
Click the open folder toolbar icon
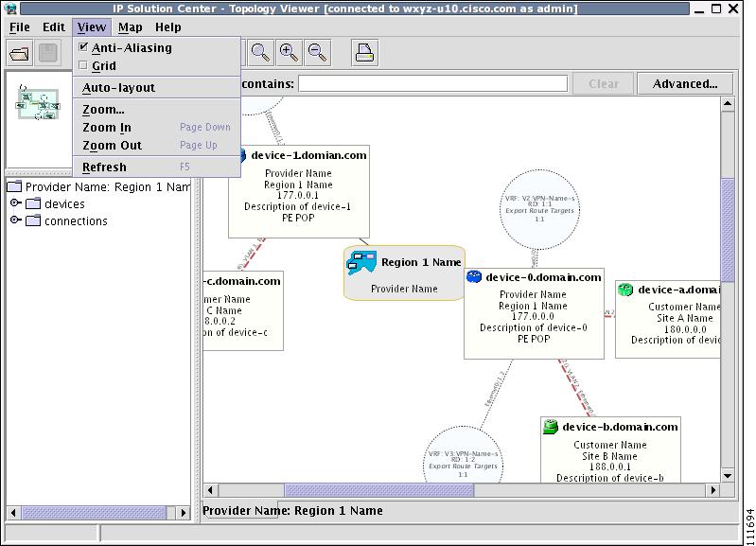pyautogui.click(x=19, y=53)
